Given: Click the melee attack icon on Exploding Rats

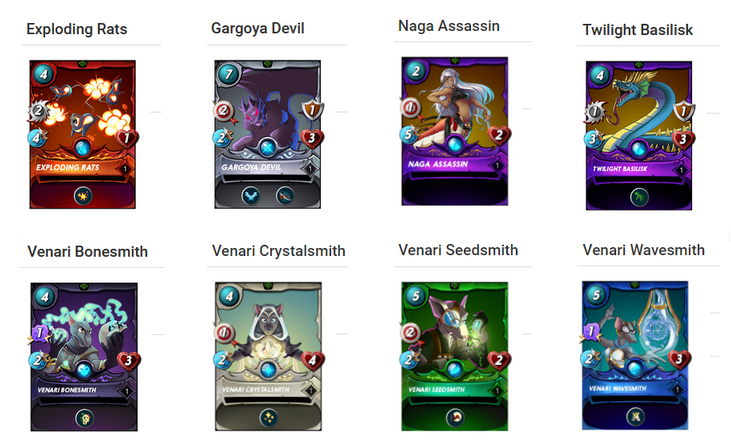Looking at the screenshot, I should pyautogui.click(x=39, y=111).
